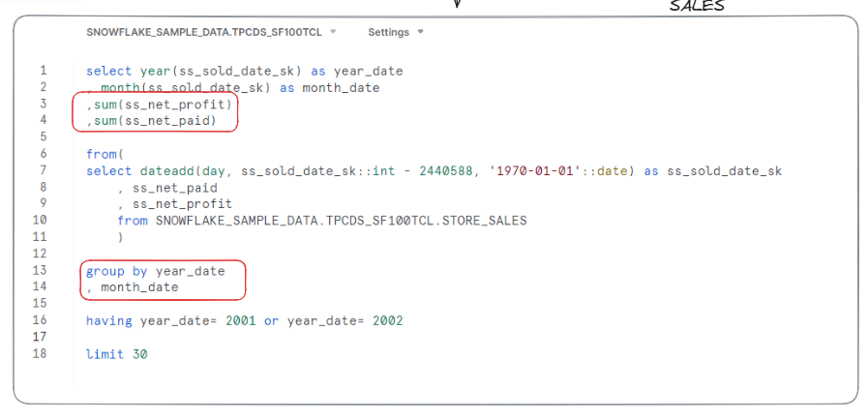
Task: Expand the Settings dropdown
Action: point(395,32)
